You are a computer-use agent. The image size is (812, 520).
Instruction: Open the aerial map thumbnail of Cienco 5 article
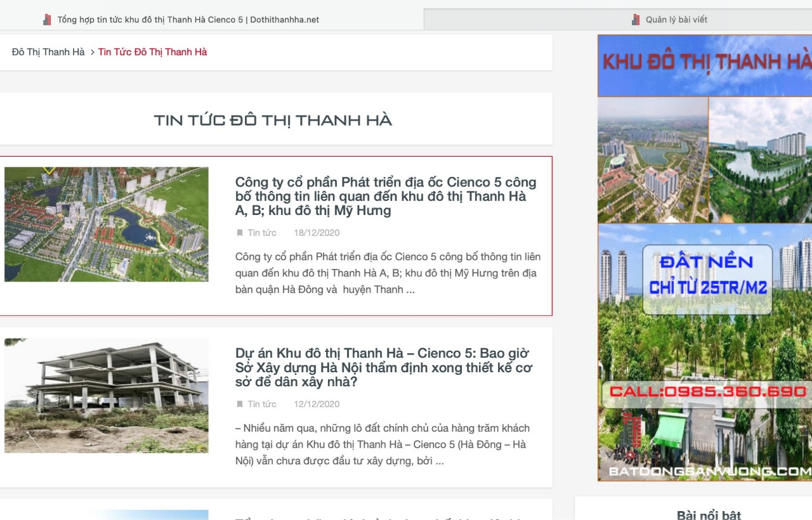106,224
